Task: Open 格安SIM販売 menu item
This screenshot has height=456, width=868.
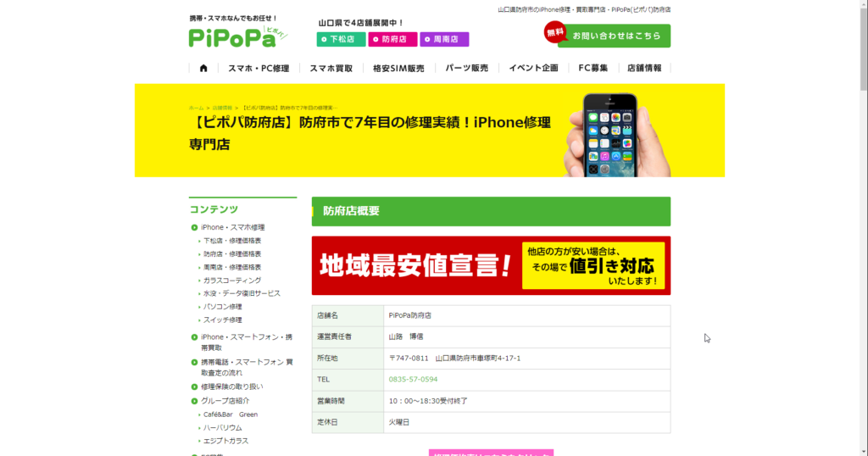Action: pos(398,68)
